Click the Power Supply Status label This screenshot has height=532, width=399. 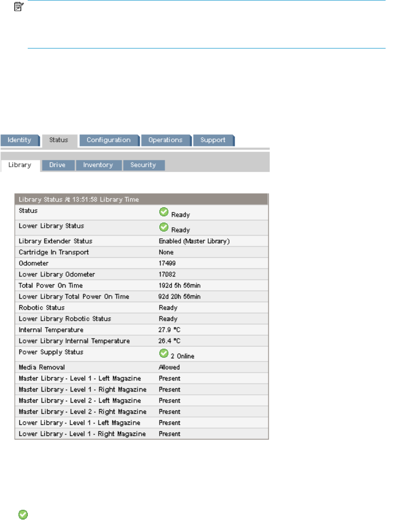point(51,352)
